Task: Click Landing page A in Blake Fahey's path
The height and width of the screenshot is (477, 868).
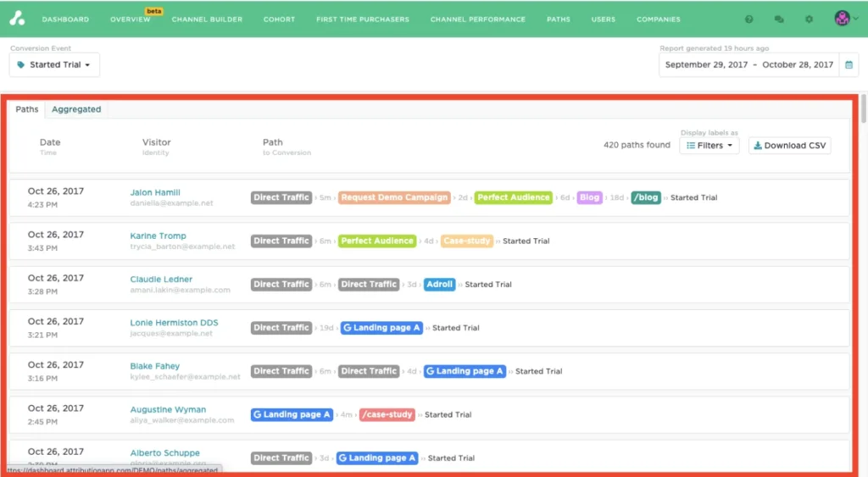Action: tap(465, 371)
